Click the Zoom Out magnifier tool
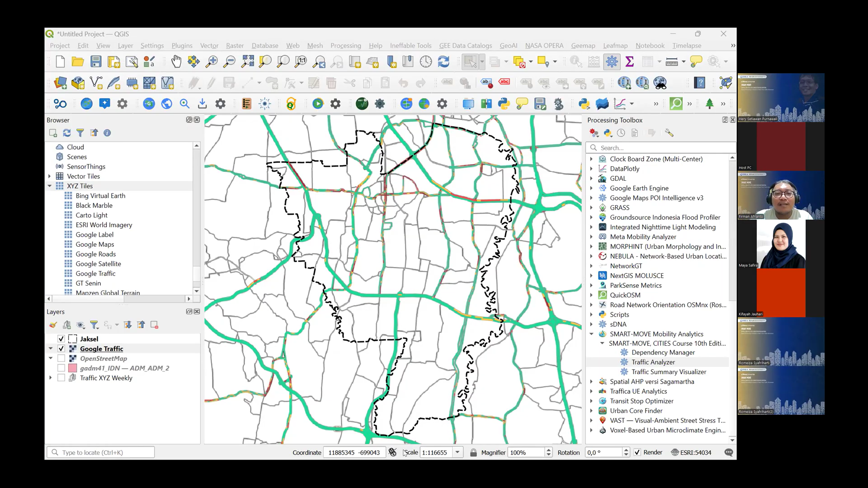868x488 pixels. 230,61
